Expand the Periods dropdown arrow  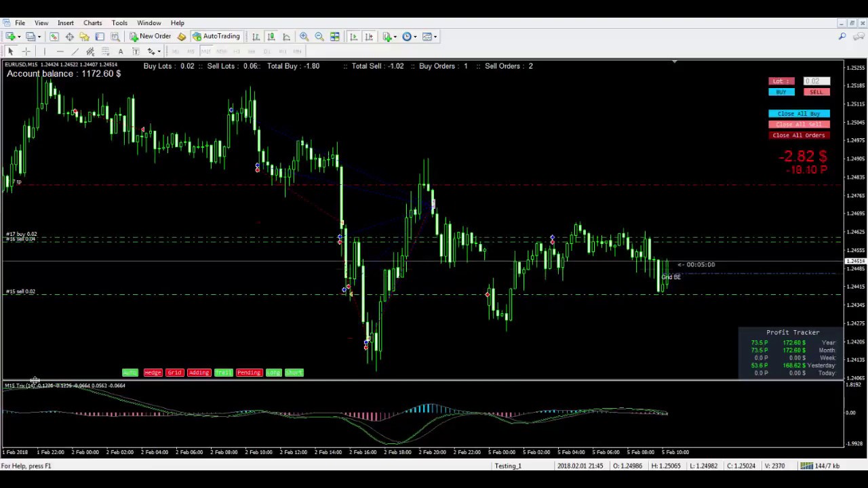click(415, 37)
